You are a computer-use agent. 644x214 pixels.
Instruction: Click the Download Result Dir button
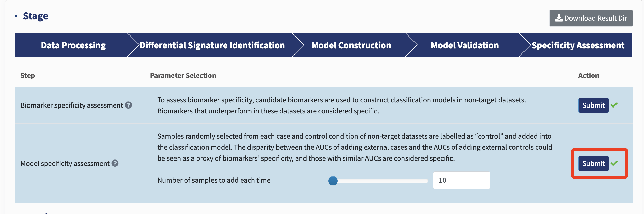(x=591, y=18)
